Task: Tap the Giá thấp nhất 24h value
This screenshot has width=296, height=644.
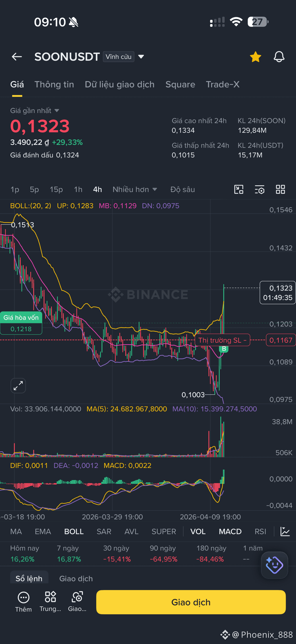Action: [x=183, y=155]
